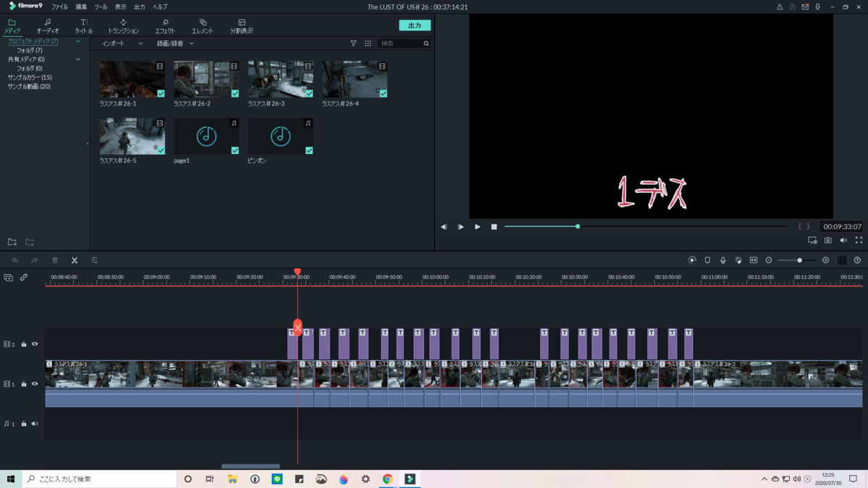The image size is (868, 488).
Task: Split clip with scissors tool
Action: click(75, 260)
